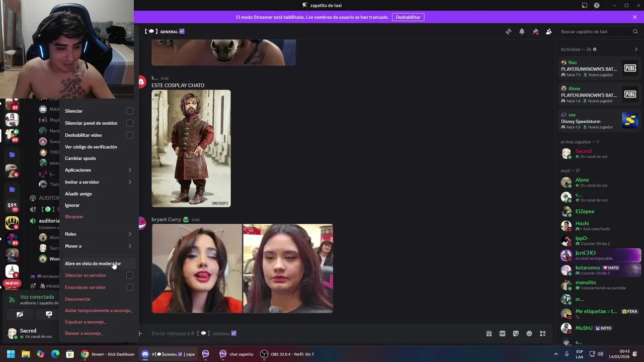Open the threads icon in channel header
This screenshot has width=644, height=362.
pos(508,32)
